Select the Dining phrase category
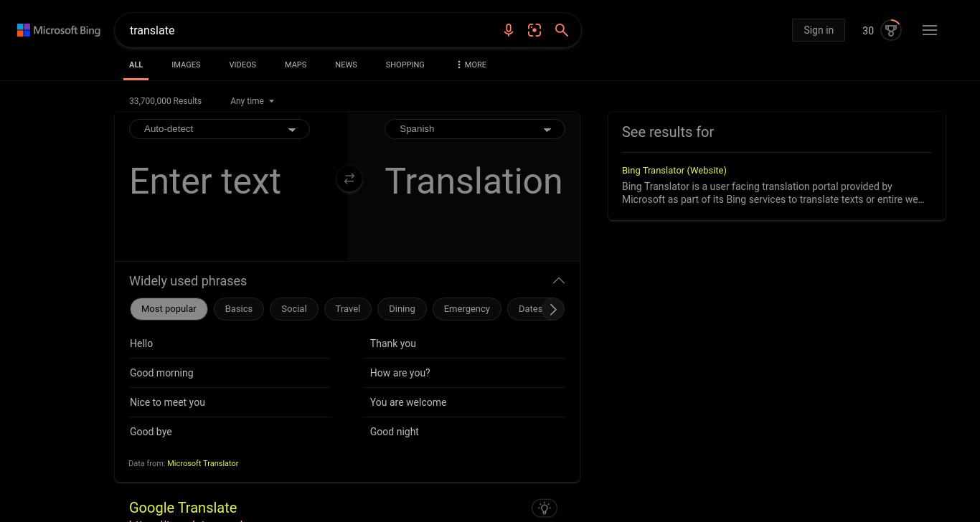 (402, 309)
